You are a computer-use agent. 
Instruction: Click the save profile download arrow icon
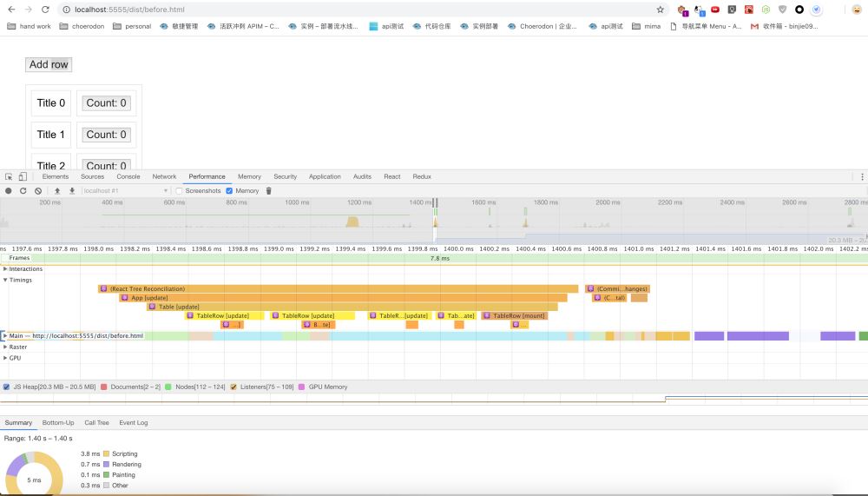[72, 190]
